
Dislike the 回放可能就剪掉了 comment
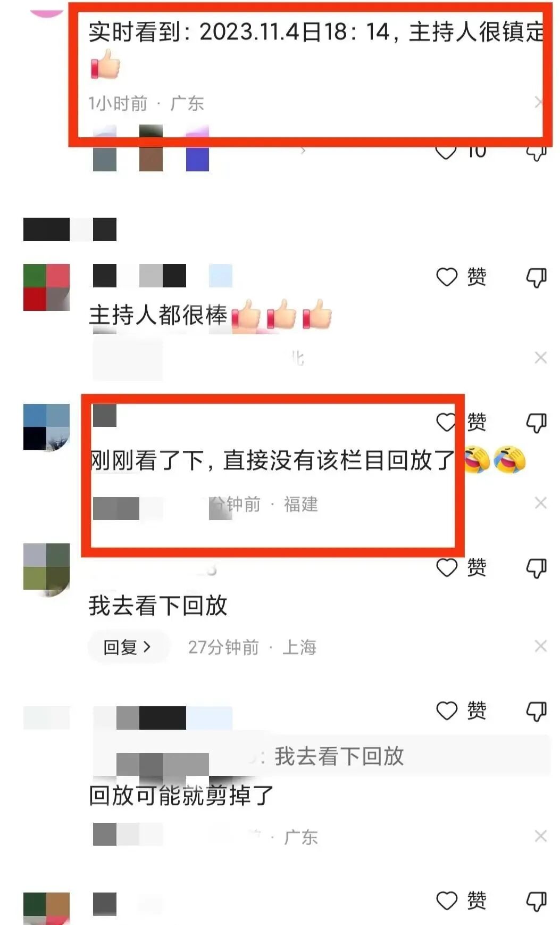click(x=536, y=711)
